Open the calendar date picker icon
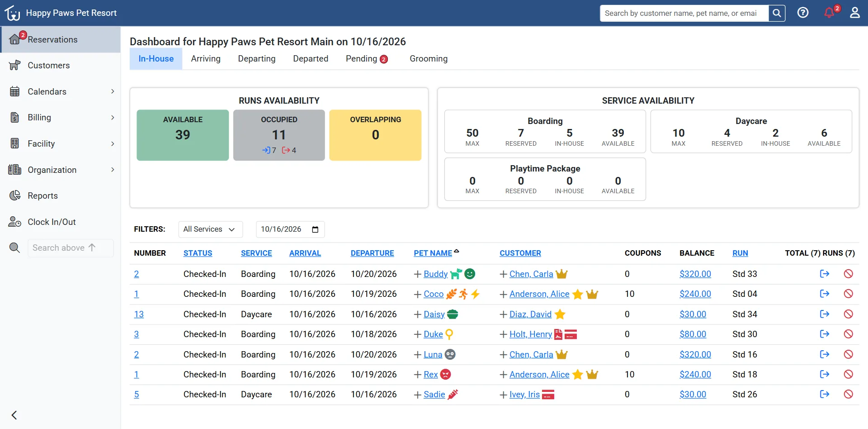Viewport: 868px width, 429px height. pos(315,229)
